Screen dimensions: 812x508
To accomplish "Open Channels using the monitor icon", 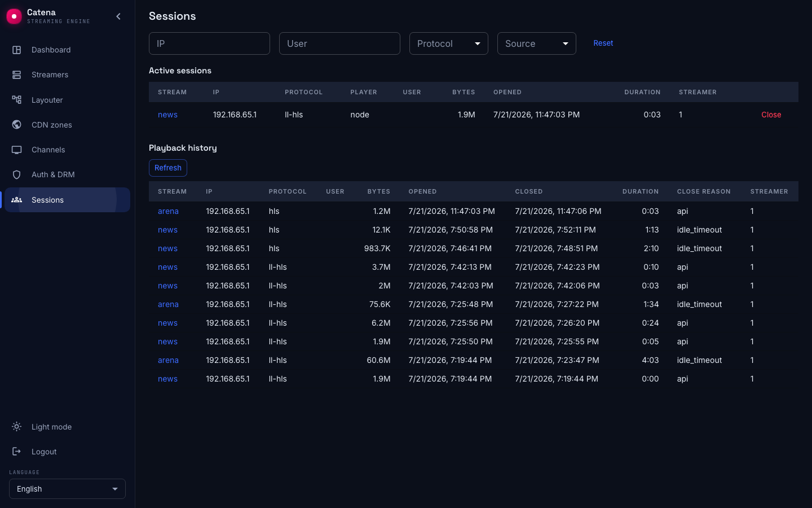I will pos(17,150).
